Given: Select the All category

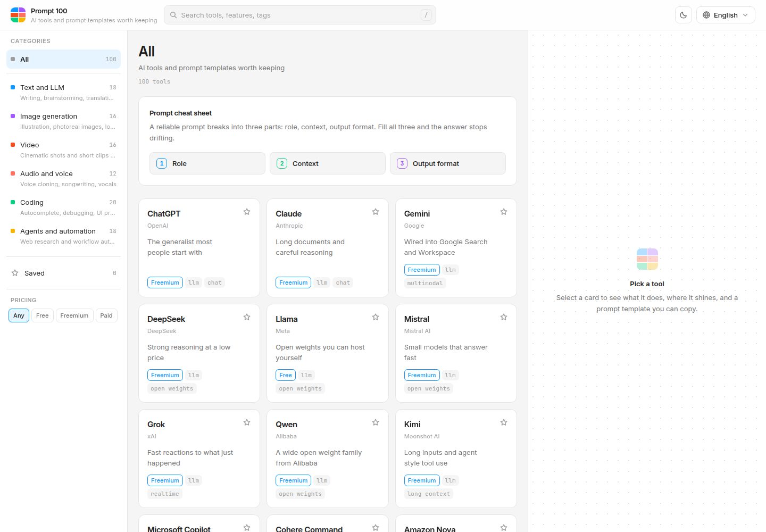Looking at the screenshot, I should 63,59.
